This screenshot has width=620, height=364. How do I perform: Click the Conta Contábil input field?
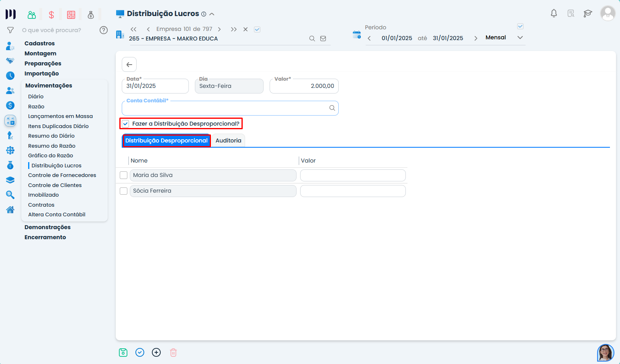tap(225, 108)
